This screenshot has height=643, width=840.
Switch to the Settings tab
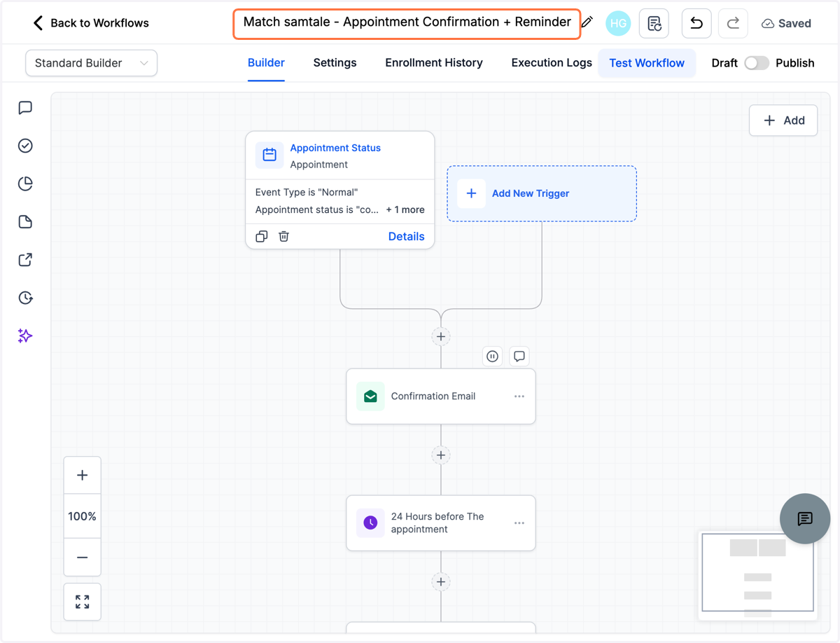pyautogui.click(x=335, y=63)
